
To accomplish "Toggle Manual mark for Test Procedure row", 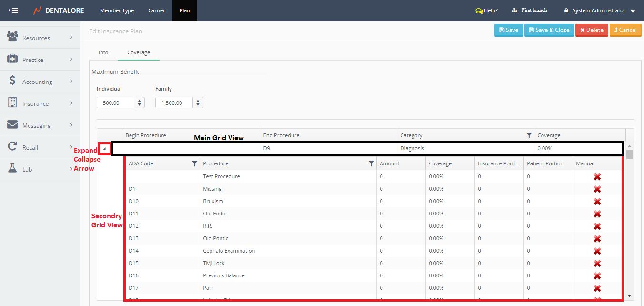I will point(597,177).
